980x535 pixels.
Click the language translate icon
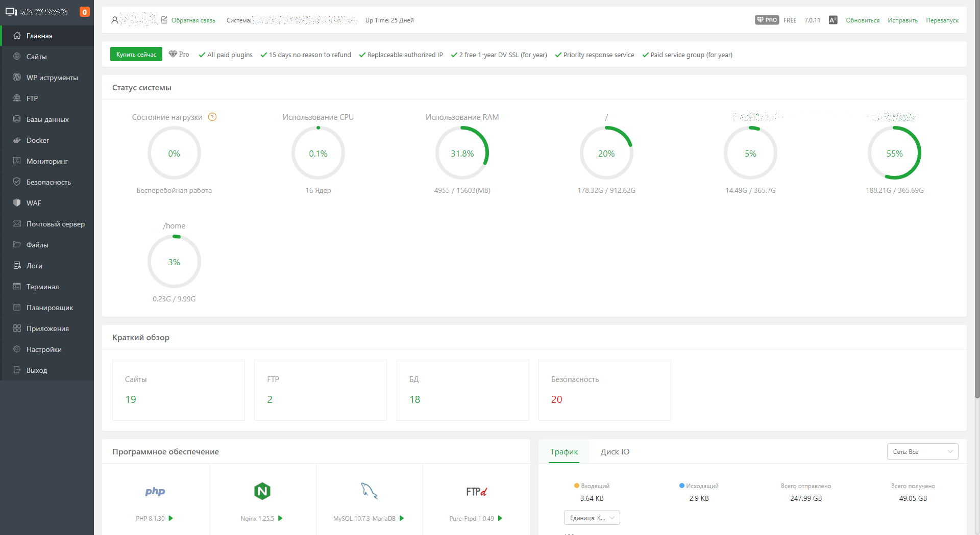point(833,20)
